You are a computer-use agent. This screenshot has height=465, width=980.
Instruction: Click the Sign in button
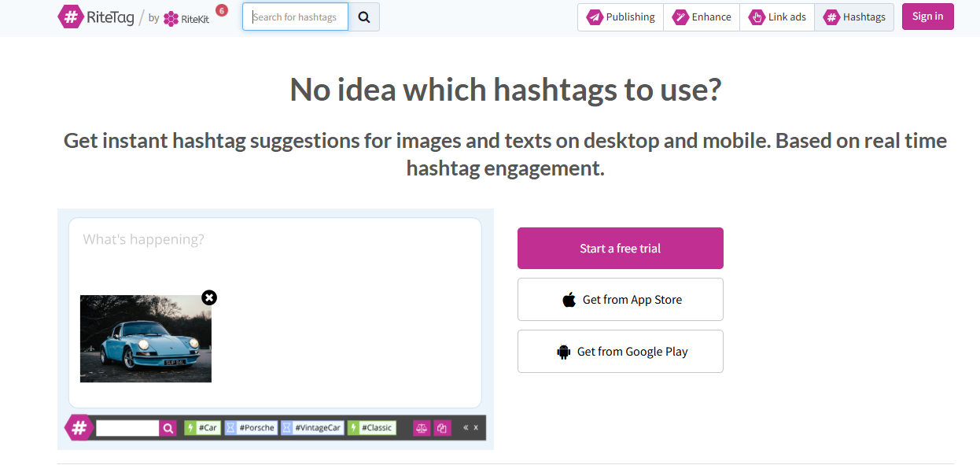point(927,17)
